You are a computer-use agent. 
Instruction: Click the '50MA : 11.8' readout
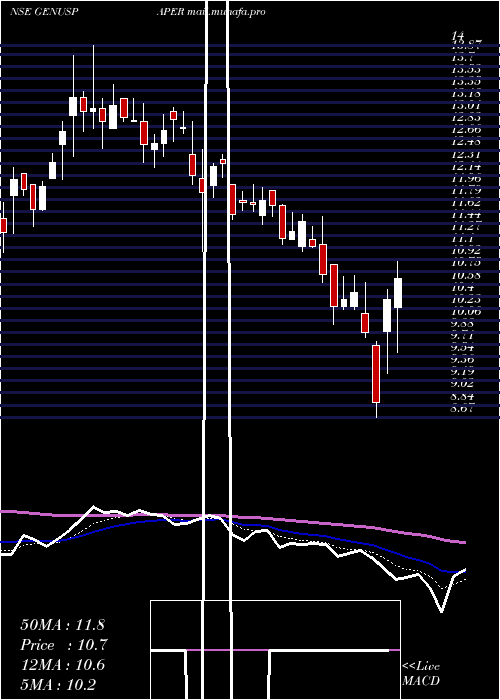pyautogui.click(x=62, y=625)
